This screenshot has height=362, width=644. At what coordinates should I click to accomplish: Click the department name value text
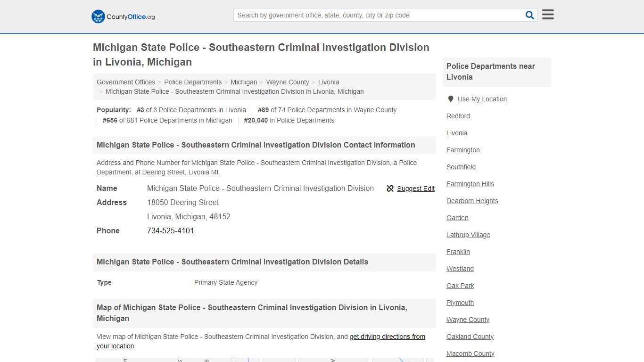(260, 188)
